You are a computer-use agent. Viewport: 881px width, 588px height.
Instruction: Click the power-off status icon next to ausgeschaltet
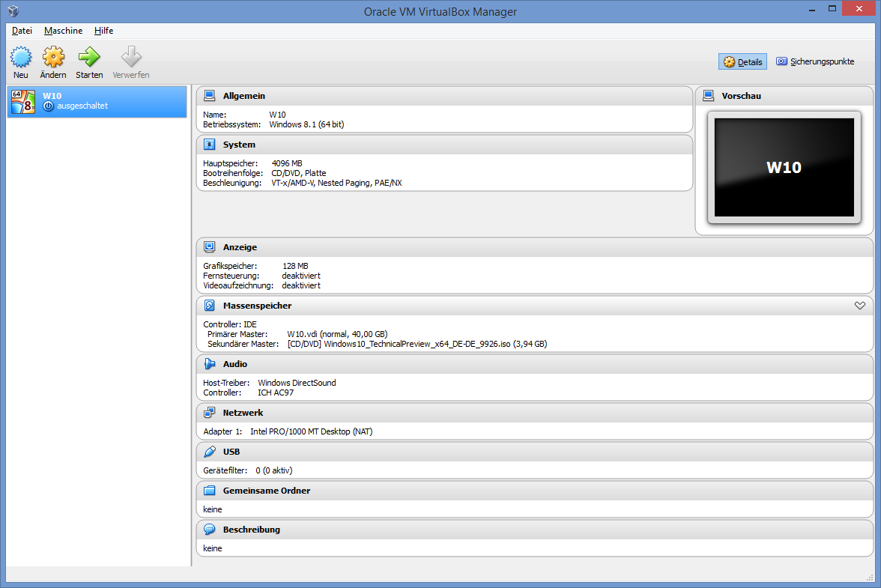click(x=48, y=106)
